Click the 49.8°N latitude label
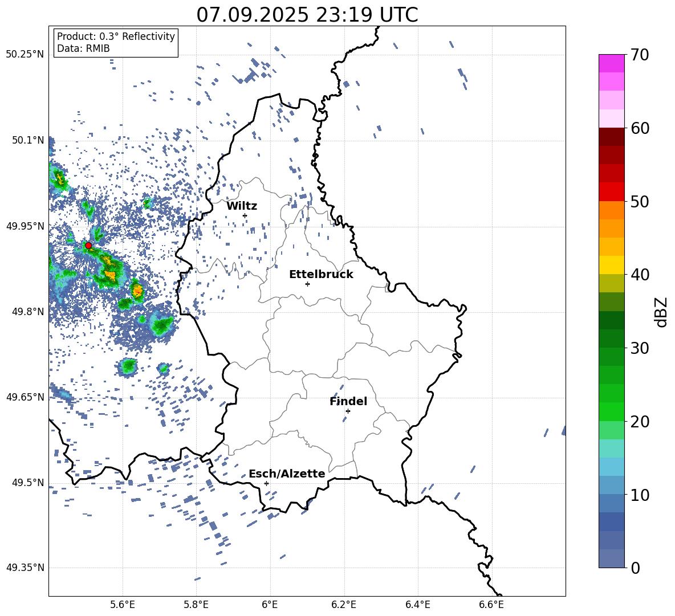This screenshot has width=675, height=616. click(x=27, y=312)
